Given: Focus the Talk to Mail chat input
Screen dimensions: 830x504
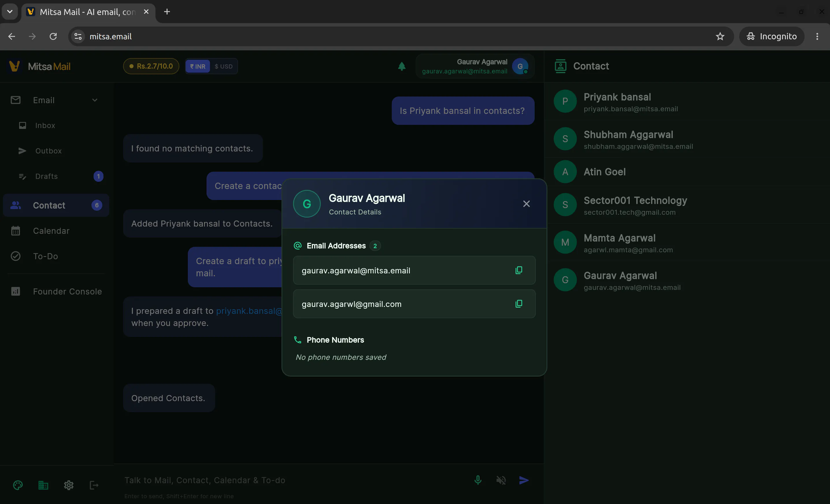Looking at the screenshot, I should [x=293, y=480].
